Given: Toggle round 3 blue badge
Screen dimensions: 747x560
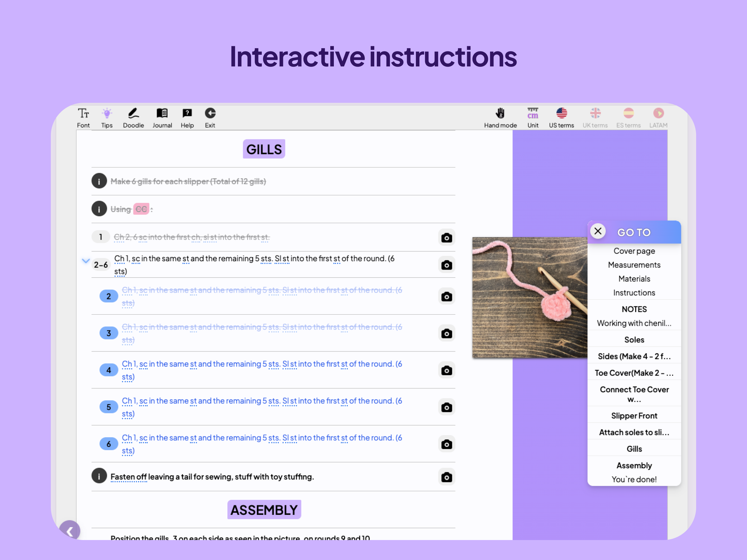Looking at the screenshot, I should click(108, 333).
